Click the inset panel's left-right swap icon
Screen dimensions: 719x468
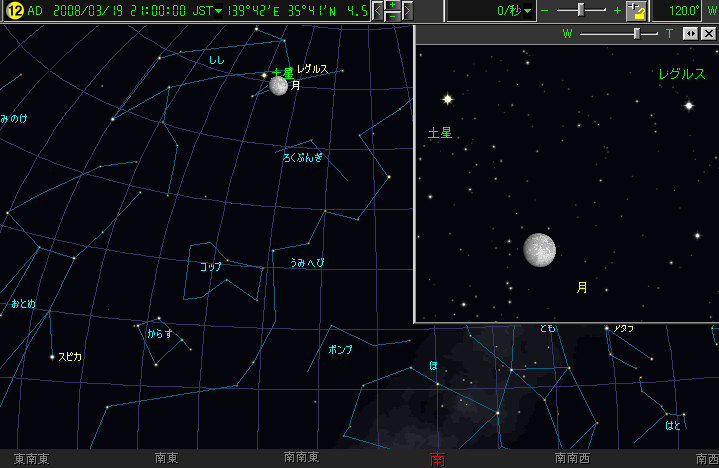pyautogui.click(x=690, y=34)
